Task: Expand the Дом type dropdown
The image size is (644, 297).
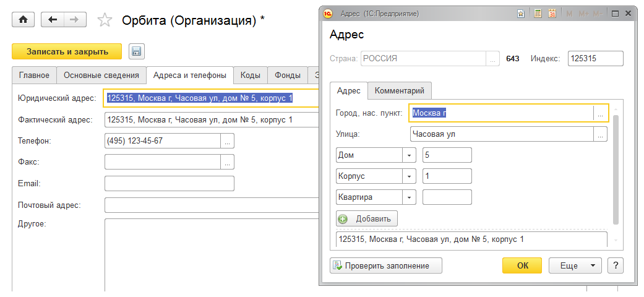Action: [410, 155]
